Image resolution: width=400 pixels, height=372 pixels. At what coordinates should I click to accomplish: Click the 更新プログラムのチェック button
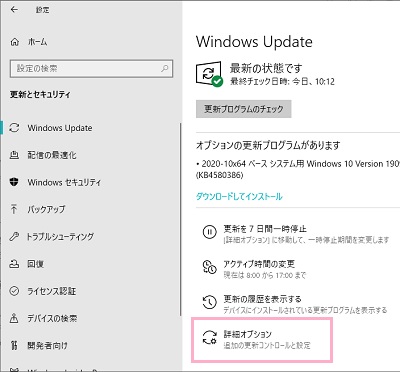click(244, 109)
